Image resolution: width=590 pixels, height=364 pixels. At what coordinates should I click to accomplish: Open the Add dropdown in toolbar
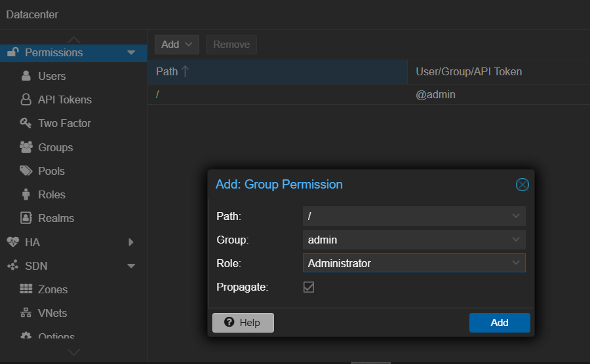176,45
